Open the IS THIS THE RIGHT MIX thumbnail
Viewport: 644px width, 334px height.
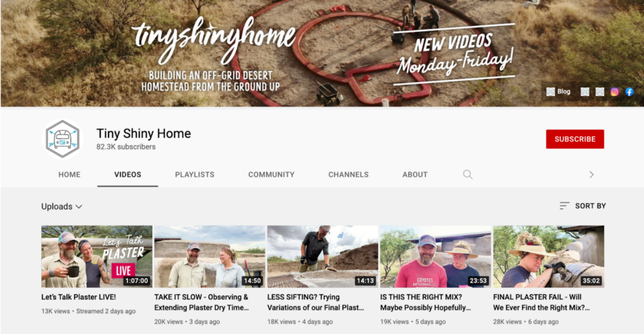pos(435,256)
